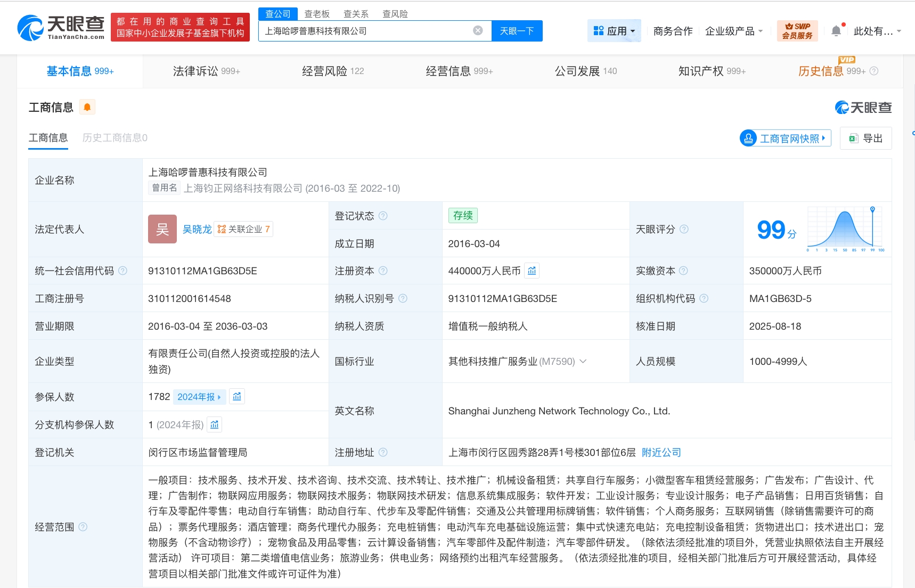
Task: Open the 历史工商信息 tab
Action: pyautogui.click(x=115, y=138)
